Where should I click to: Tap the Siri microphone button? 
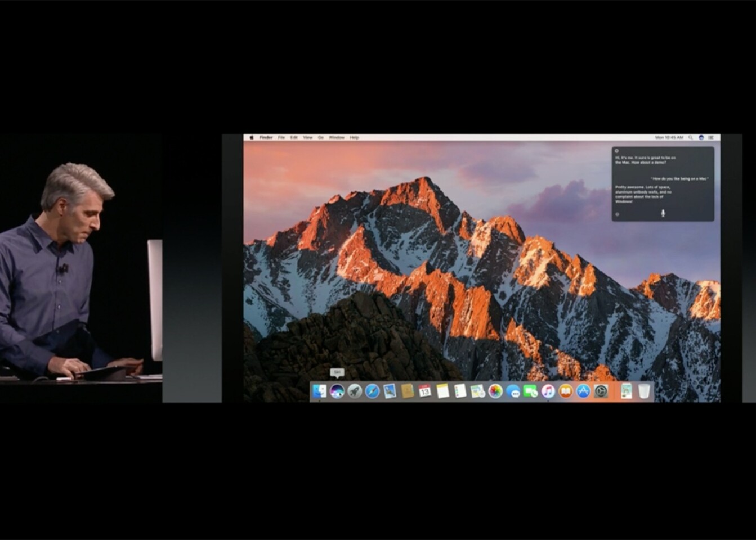(x=663, y=213)
